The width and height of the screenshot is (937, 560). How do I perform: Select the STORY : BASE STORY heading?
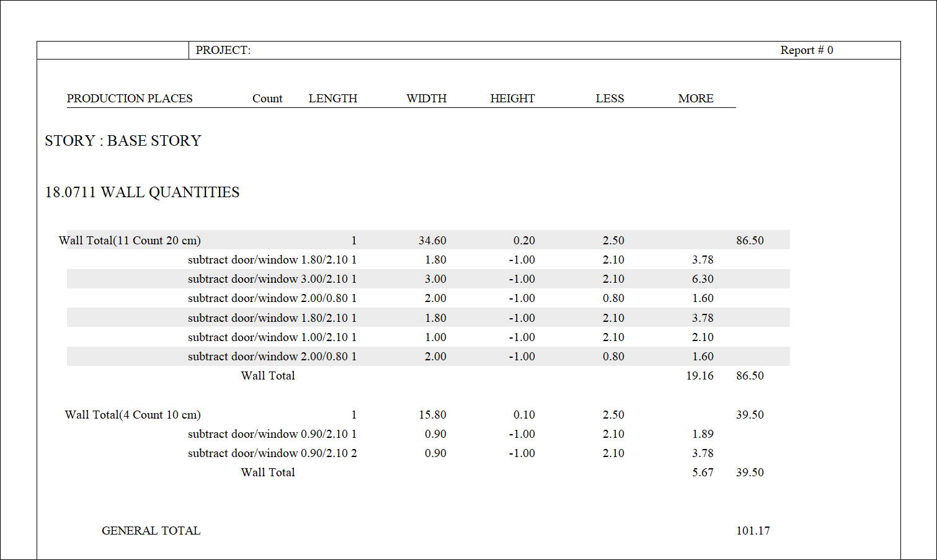point(123,141)
